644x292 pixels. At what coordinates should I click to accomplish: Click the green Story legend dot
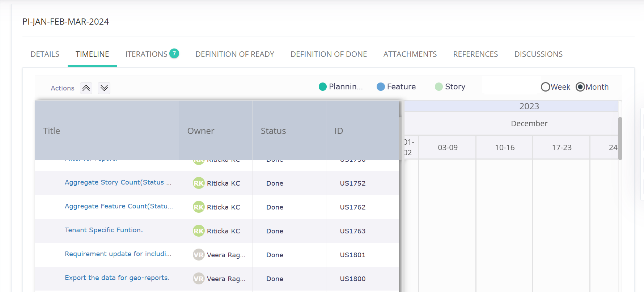point(438,87)
